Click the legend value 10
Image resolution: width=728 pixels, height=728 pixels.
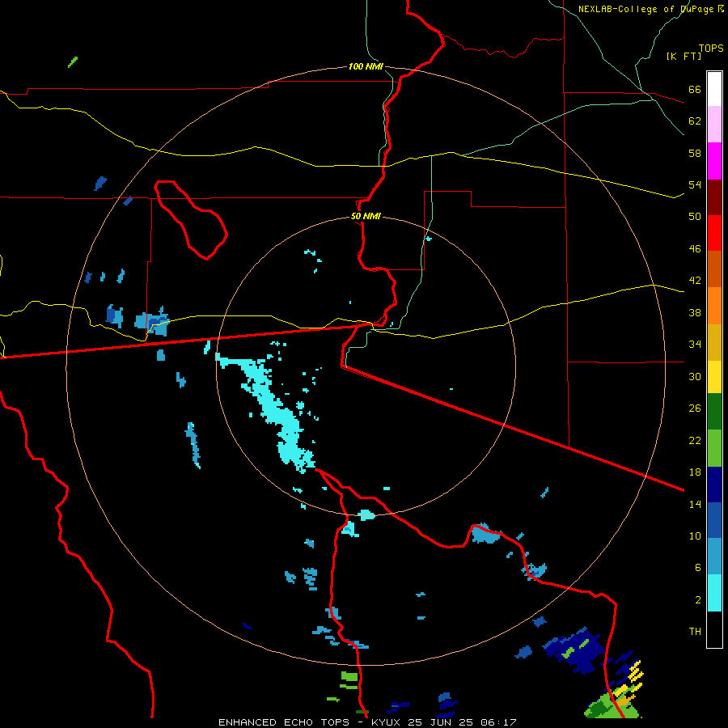(695, 536)
